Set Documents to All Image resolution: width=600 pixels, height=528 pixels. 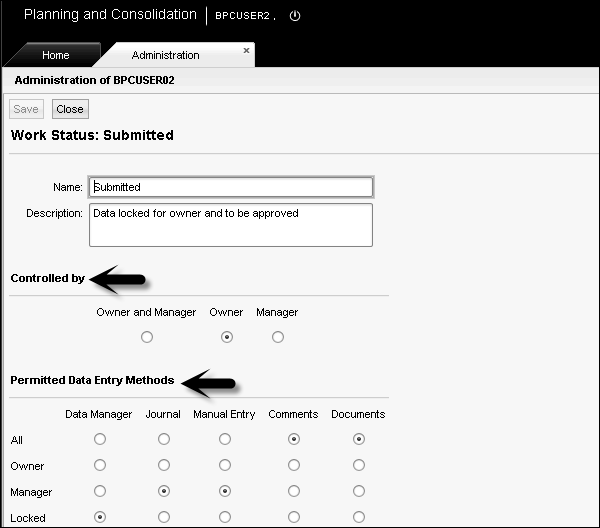(358, 439)
